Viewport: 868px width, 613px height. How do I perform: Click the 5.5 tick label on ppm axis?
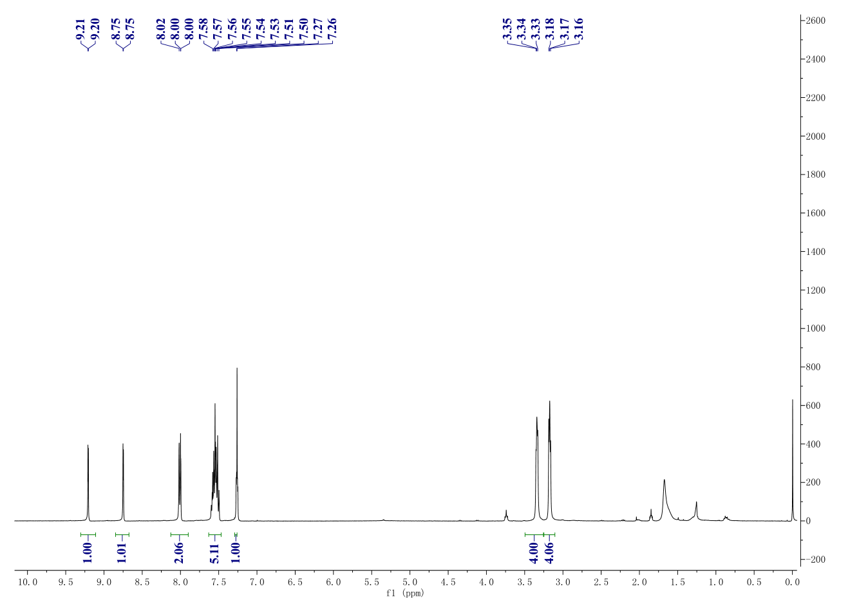(372, 581)
